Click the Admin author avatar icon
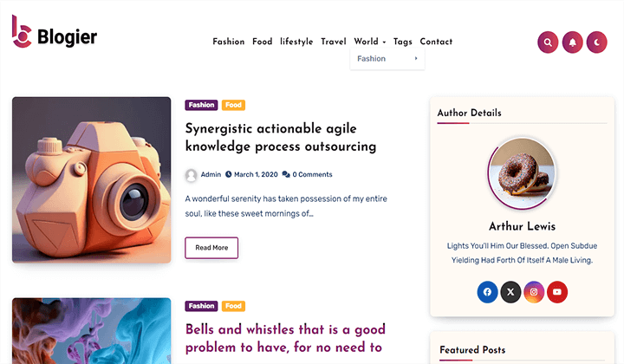Viewport: 624px width, 364px height. click(x=191, y=175)
